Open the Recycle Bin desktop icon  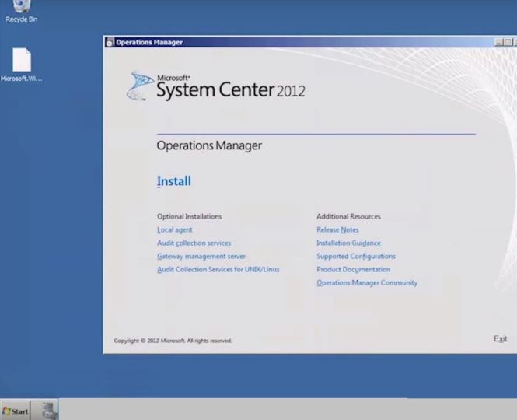pyautogui.click(x=21, y=9)
